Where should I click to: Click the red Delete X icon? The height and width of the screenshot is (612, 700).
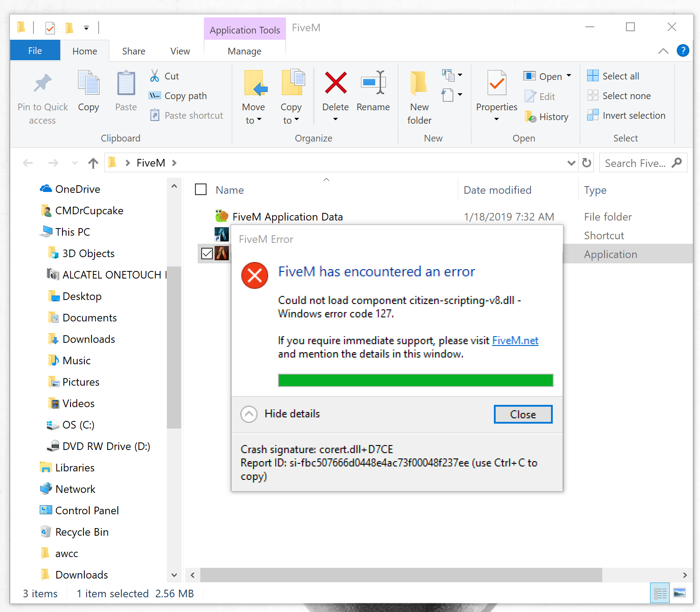336,83
